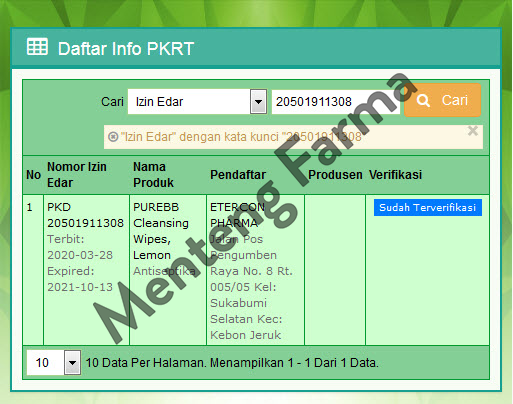
Task: Click the Cari label before the dropdown
Action: [112, 102]
